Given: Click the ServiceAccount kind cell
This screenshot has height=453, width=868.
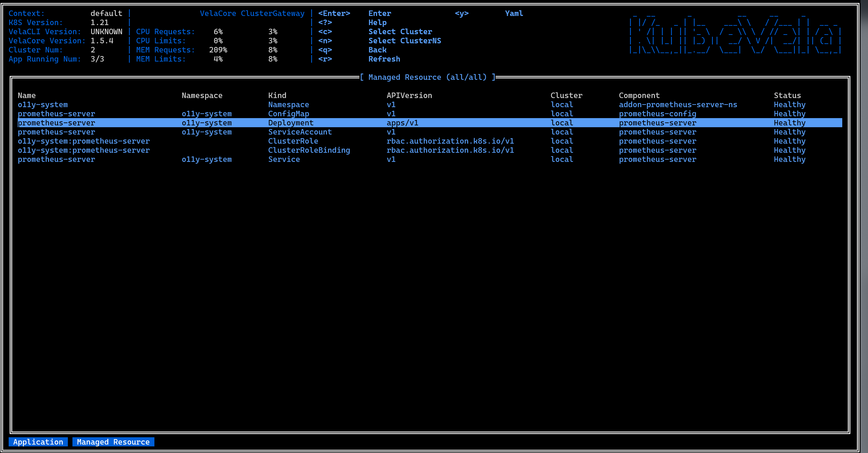Looking at the screenshot, I should coord(300,132).
